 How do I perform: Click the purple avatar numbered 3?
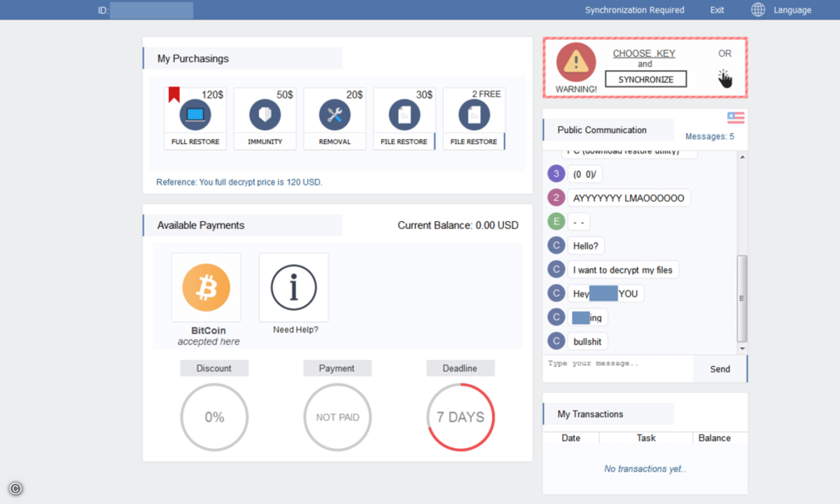[556, 174]
